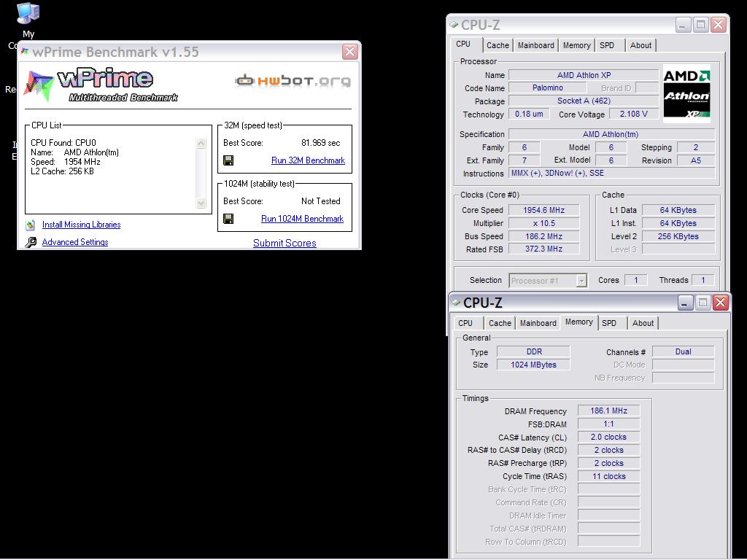Switch to Cache tab in upper CPU-Z
The width and height of the screenshot is (747, 560).
[498, 45]
